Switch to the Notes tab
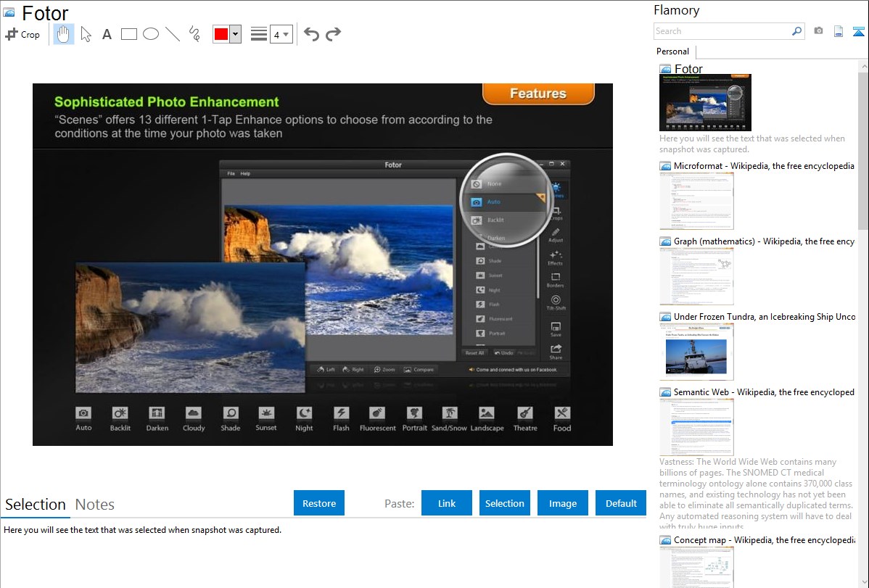This screenshot has width=869, height=588. pyautogui.click(x=95, y=505)
